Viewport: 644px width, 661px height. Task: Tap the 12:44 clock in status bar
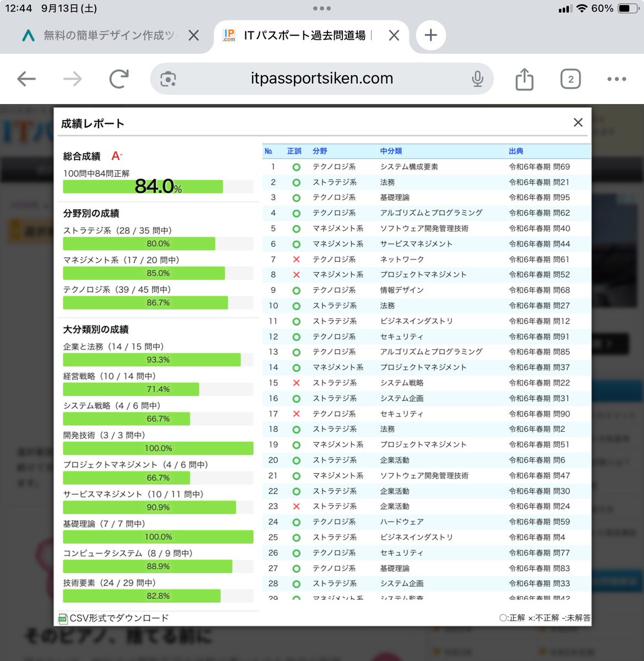[x=18, y=9]
